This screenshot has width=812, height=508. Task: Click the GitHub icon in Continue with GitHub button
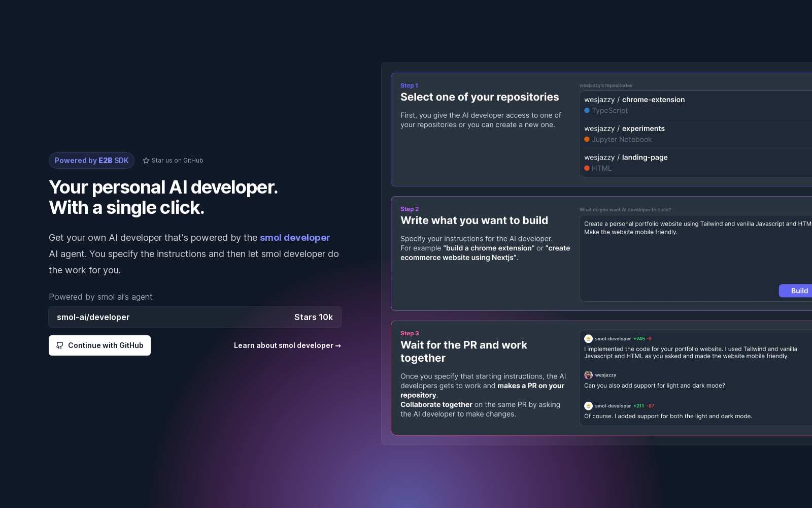pos(60,345)
